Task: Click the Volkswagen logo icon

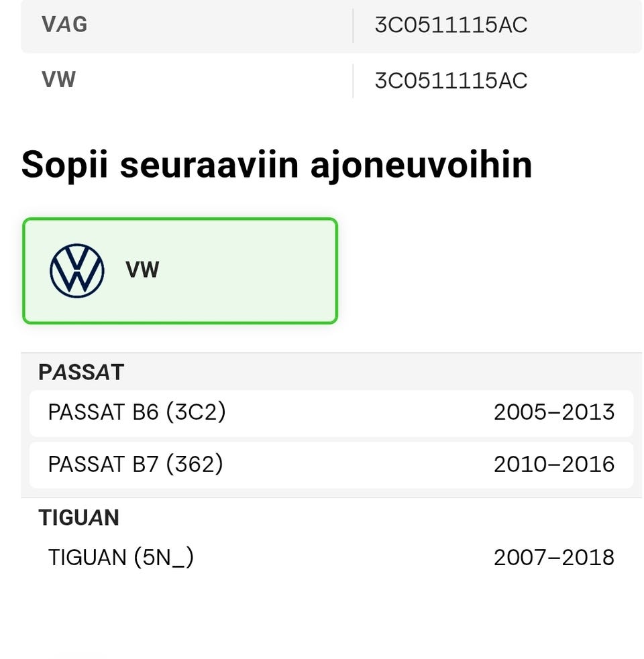Action: 77,271
